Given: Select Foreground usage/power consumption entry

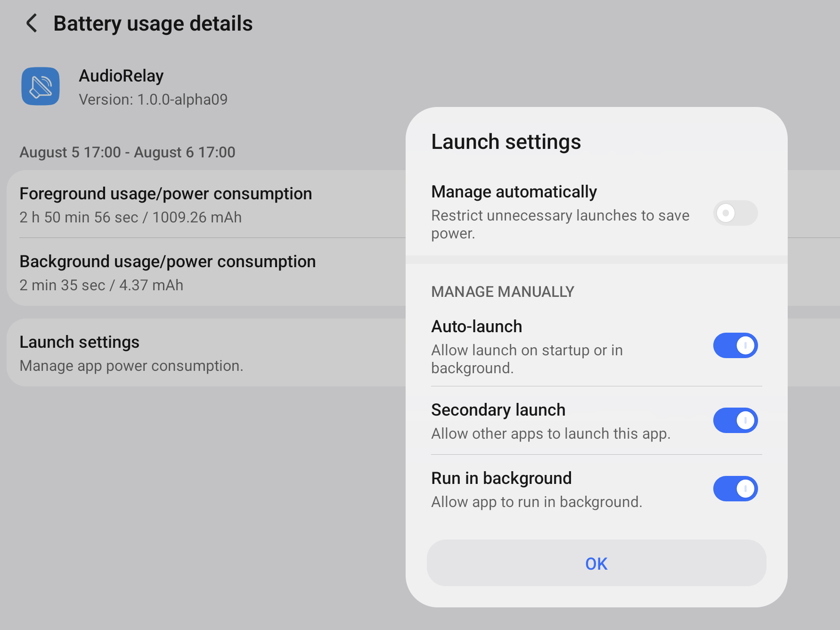Looking at the screenshot, I should [x=206, y=205].
